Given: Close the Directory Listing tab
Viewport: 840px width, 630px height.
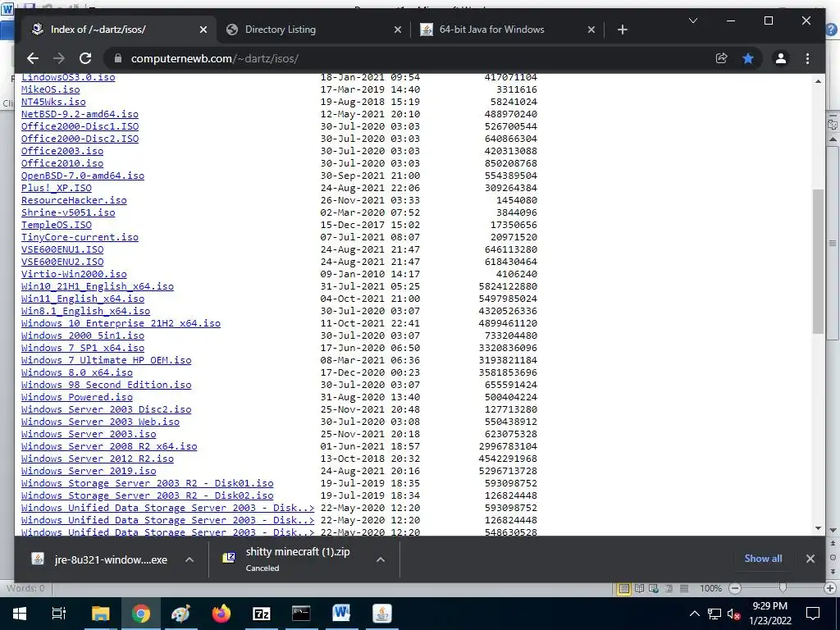Looking at the screenshot, I should 398,30.
